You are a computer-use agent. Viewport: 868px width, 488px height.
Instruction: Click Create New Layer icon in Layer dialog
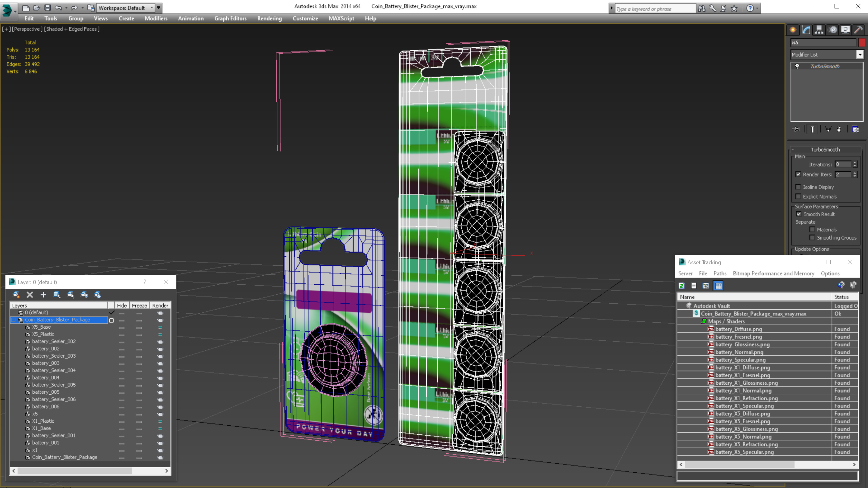tap(16, 295)
